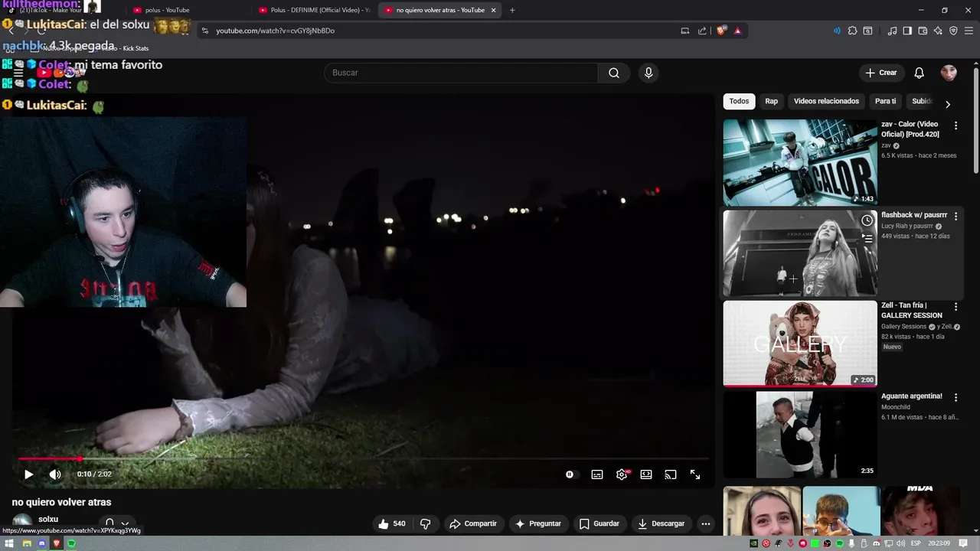Click into the Buscar search field

[461, 73]
